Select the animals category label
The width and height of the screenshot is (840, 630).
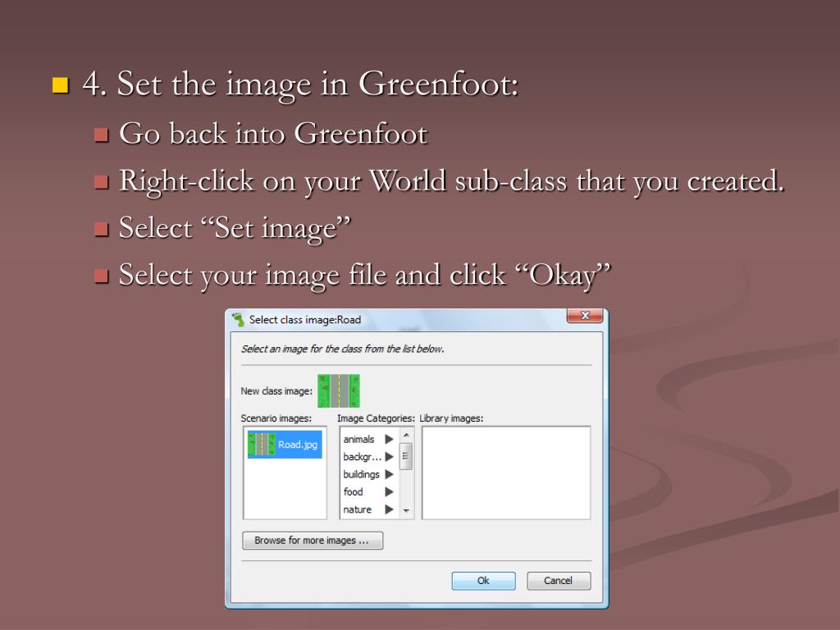click(358, 440)
